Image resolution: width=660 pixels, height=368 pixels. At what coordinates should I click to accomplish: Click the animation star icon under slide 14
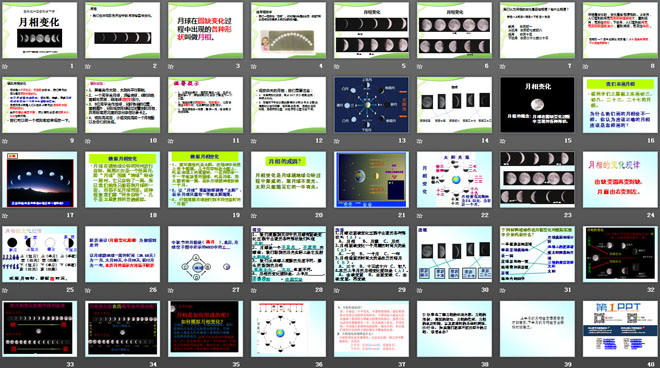coord(420,141)
